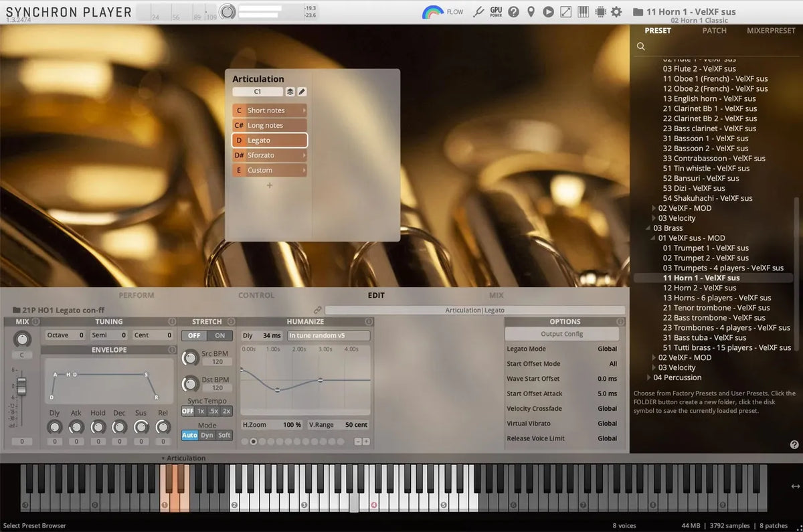Switch to the MIXERPRESET tab
Viewport: 803px width, 532px height.
point(770,30)
